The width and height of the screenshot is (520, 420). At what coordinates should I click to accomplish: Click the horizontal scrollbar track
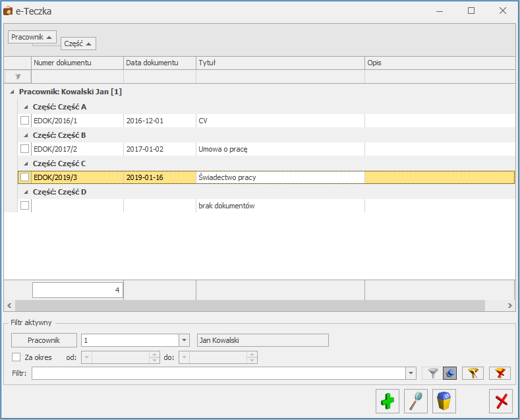250,305
